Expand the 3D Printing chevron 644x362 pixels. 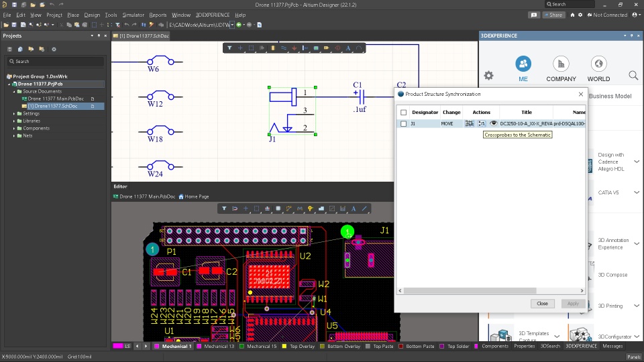point(637,306)
